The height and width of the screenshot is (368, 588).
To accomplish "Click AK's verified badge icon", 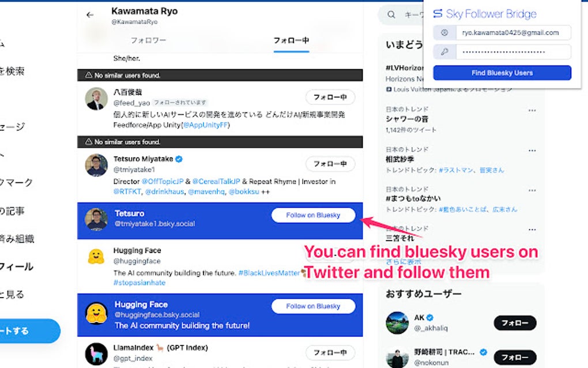I will pyautogui.click(x=429, y=318).
